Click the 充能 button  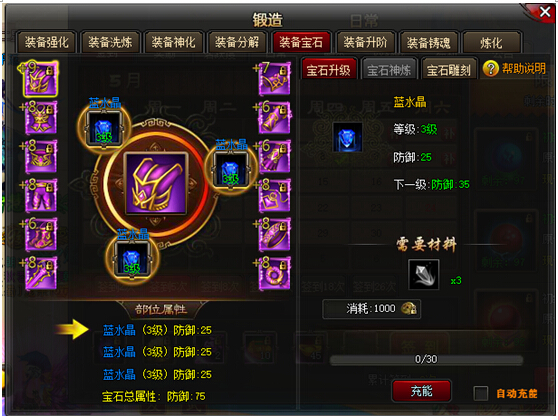(x=422, y=391)
